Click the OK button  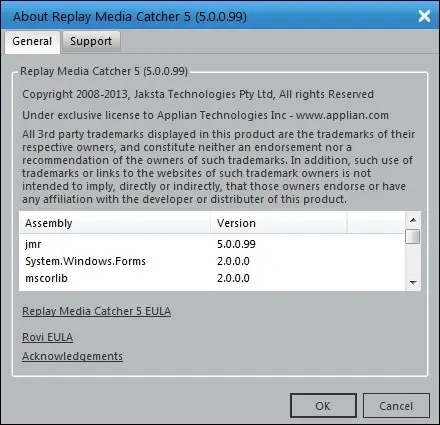pos(323,406)
